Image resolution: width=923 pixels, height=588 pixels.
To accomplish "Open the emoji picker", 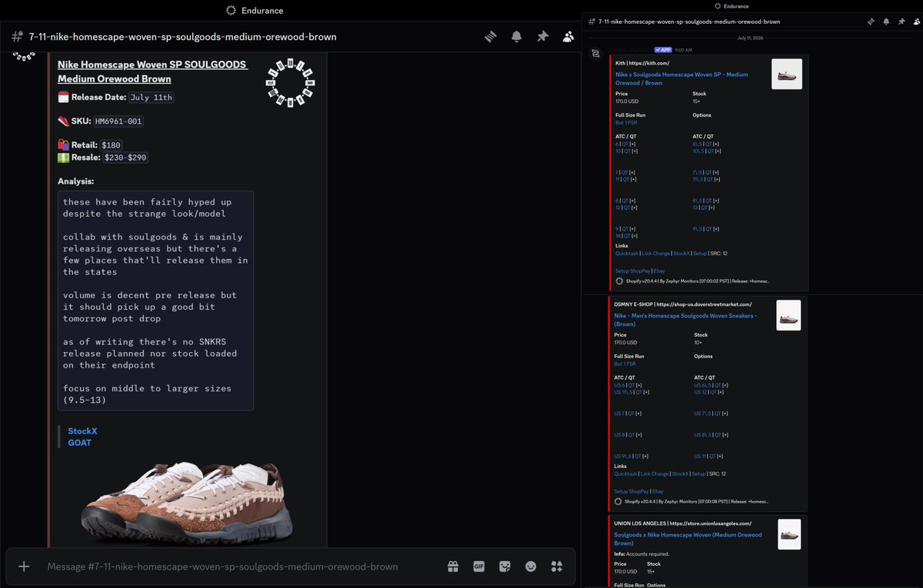I will pyautogui.click(x=531, y=566).
